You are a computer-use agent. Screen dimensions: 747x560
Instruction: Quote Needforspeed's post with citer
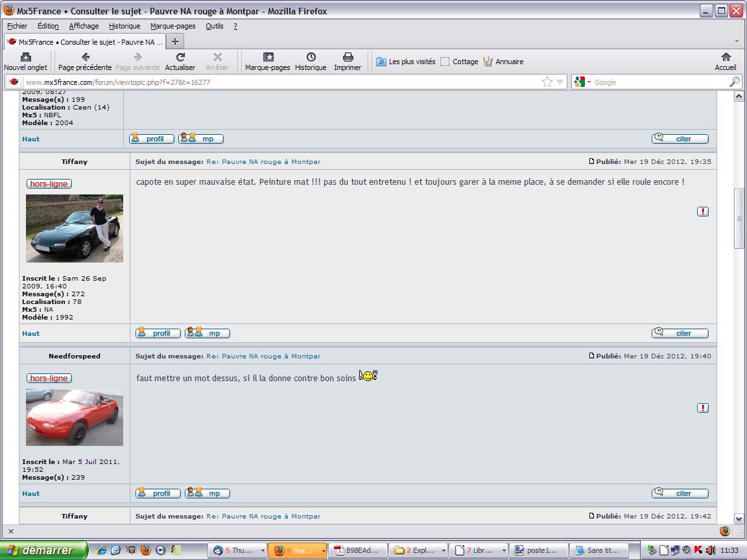pyautogui.click(x=680, y=493)
